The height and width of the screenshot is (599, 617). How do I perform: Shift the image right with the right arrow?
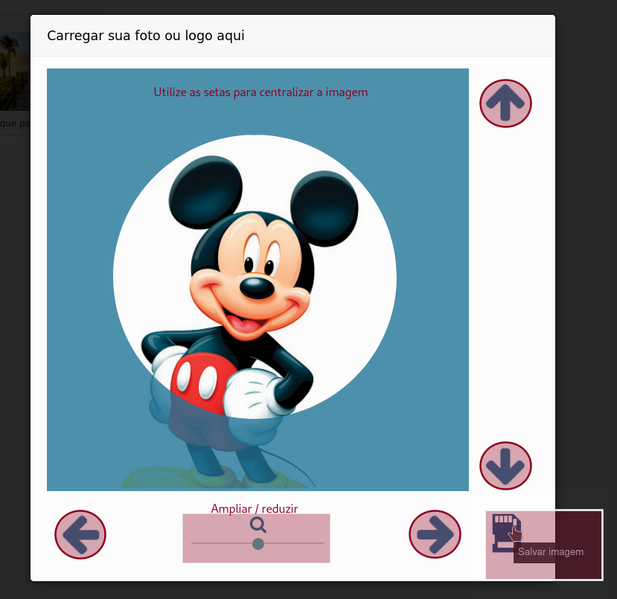click(x=435, y=534)
